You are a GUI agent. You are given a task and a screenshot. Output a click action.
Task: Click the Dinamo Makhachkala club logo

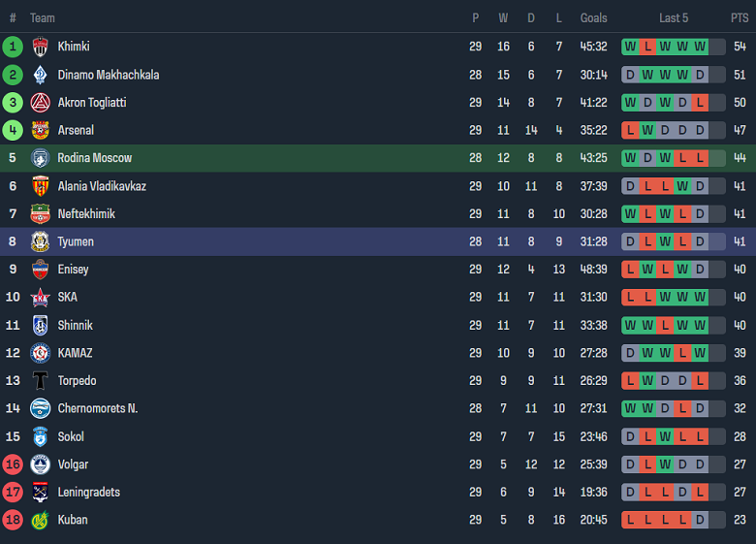point(40,75)
